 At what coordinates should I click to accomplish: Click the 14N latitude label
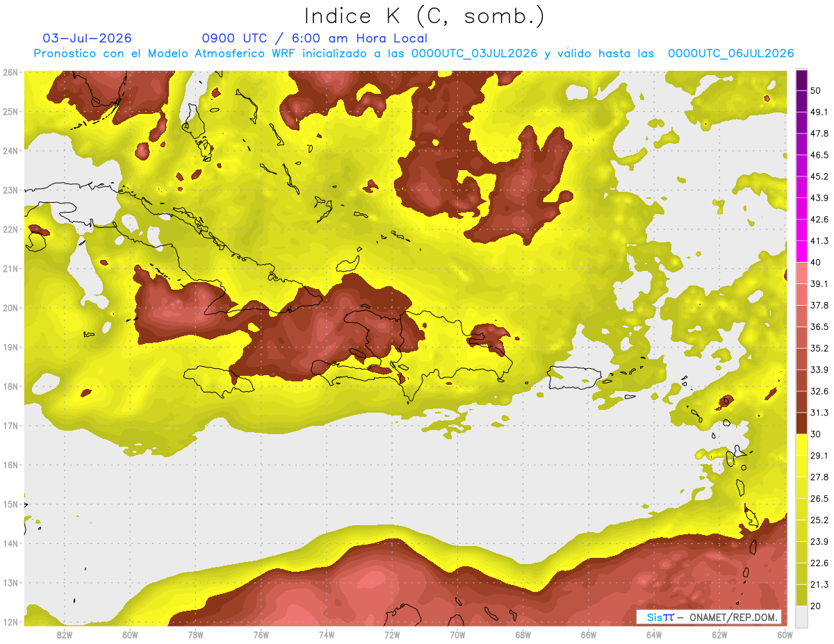pyautogui.click(x=10, y=543)
